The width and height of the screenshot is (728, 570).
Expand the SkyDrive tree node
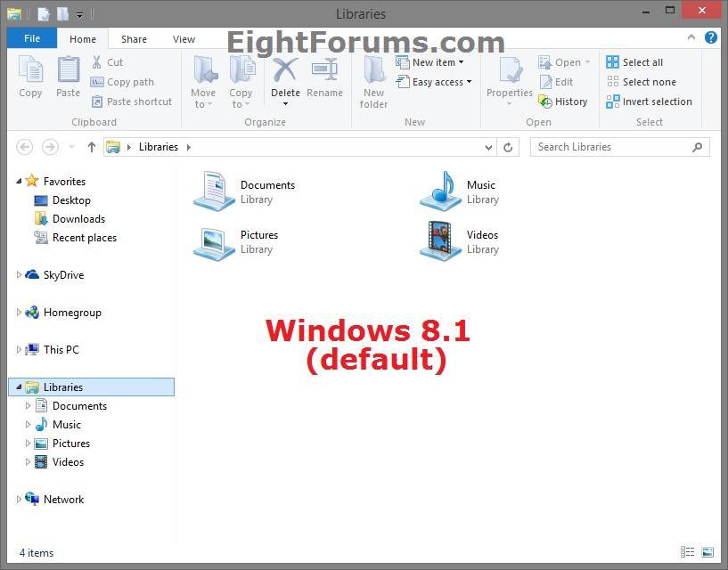pyautogui.click(x=19, y=275)
